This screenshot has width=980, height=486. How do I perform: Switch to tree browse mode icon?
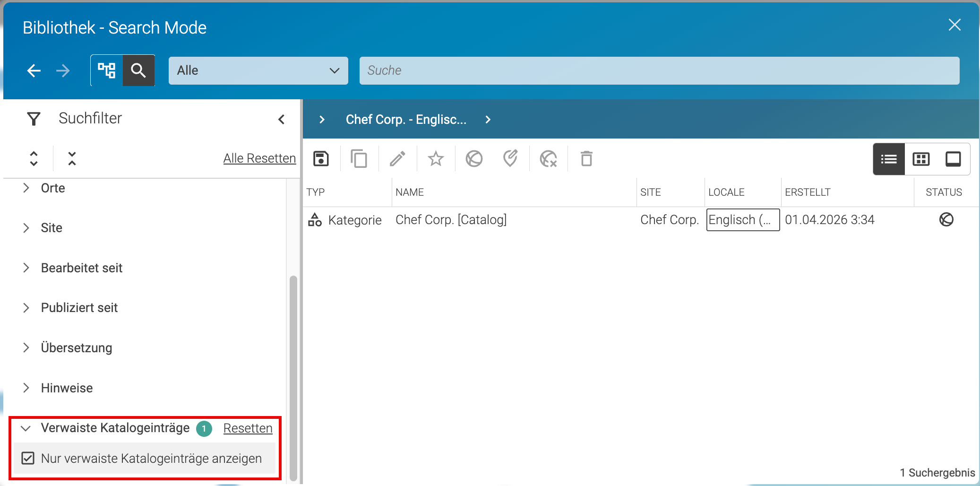click(x=107, y=70)
